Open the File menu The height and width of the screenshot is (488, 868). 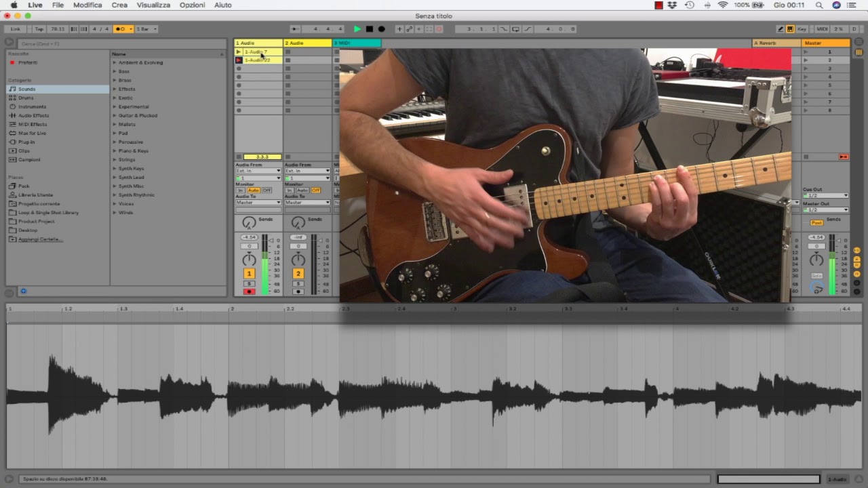[x=58, y=5]
